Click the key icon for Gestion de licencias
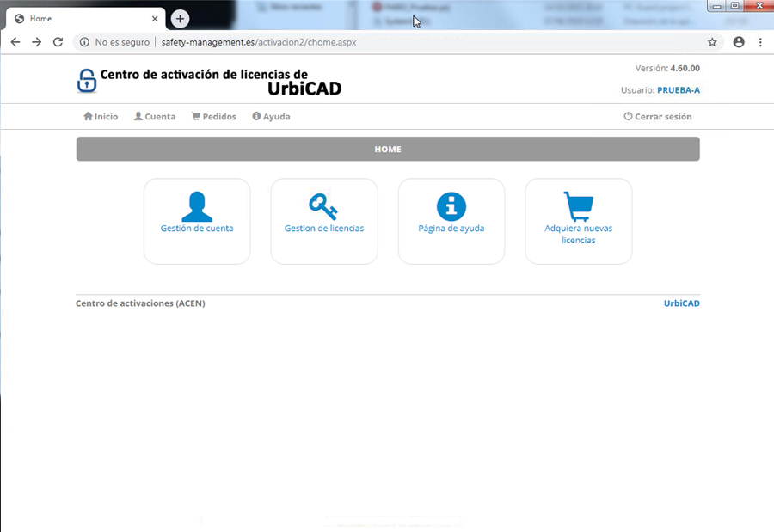The image size is (774, 532). [x=324, y=206]
